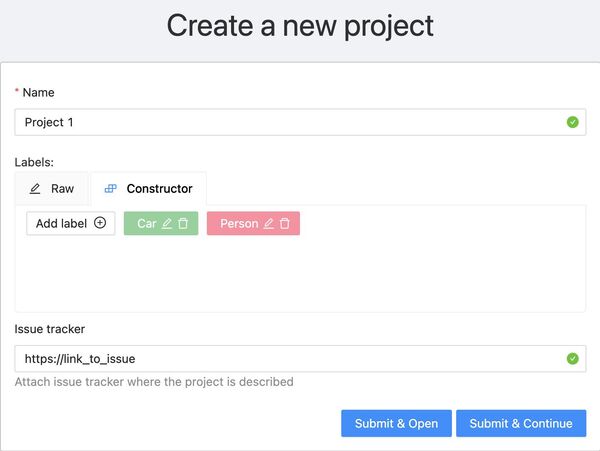This screenshot has width=600, height=451.
Task: Delete the Person label using trash icon
Action: coord(285,224)
